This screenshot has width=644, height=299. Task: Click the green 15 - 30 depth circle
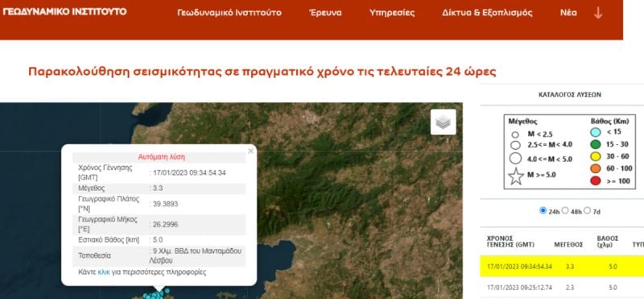[x=596, y=144]
